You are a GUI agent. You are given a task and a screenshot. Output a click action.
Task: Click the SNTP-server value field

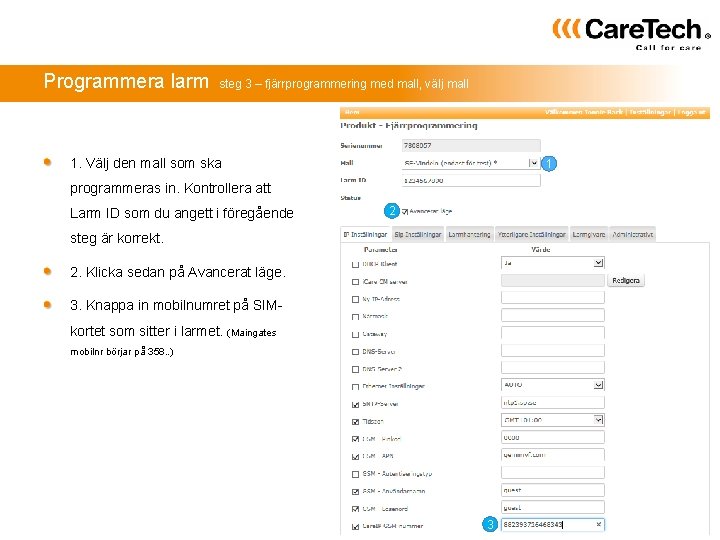[x=552, y=402]
